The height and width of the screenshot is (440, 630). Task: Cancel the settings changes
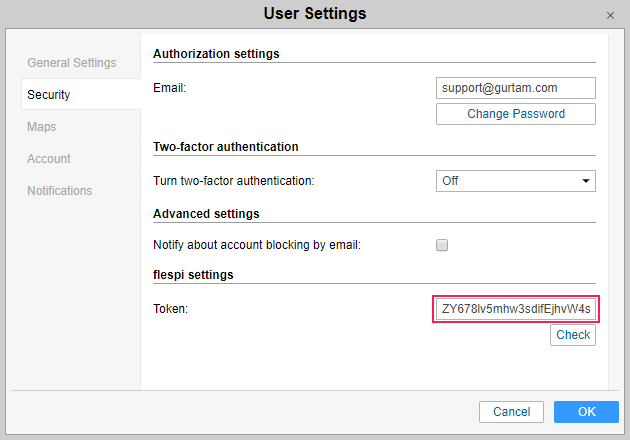pyautogui.click(x=511, y=412)
